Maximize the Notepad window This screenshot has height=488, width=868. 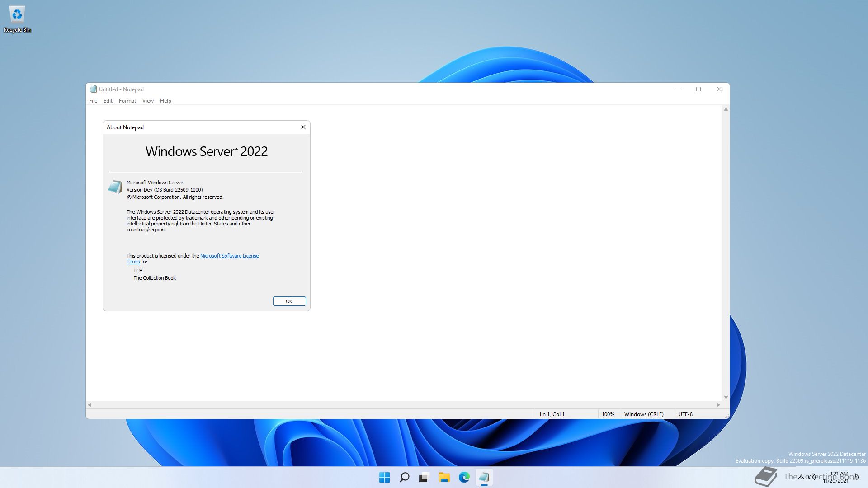[x=698, y=89]
